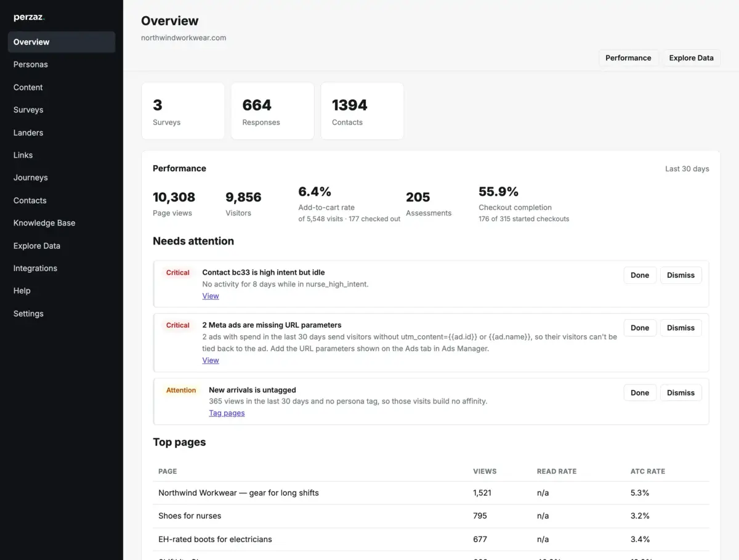Image resolution: width=739 pixels, height=560 pixels.
Task: Select Links in the sidebar
Action: click(x=62, y=155)
